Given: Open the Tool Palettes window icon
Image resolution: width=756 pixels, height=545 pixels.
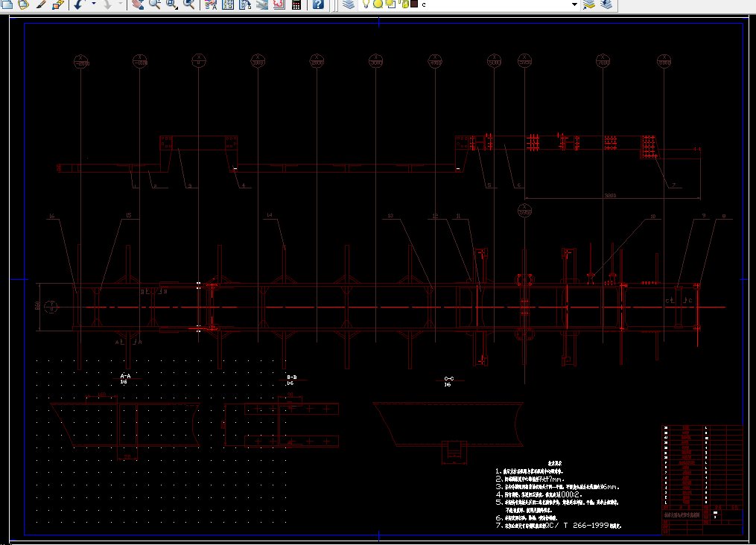Looking at the screenshot, I should 245,4.
